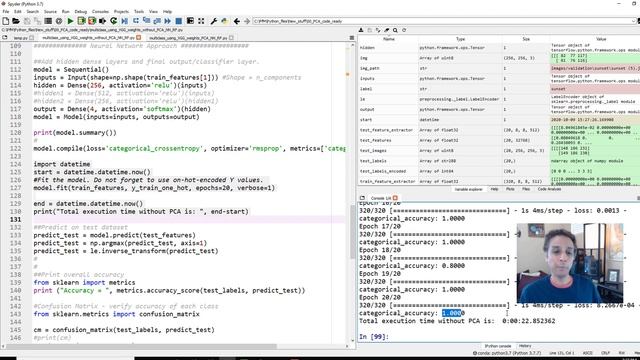Step into function in the debugger

(146, 21)
